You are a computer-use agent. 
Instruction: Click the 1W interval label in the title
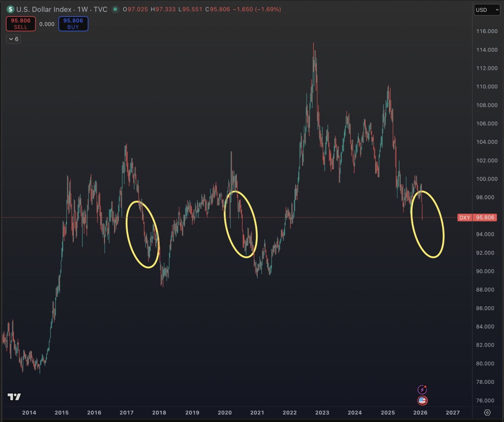coord(83,9)
